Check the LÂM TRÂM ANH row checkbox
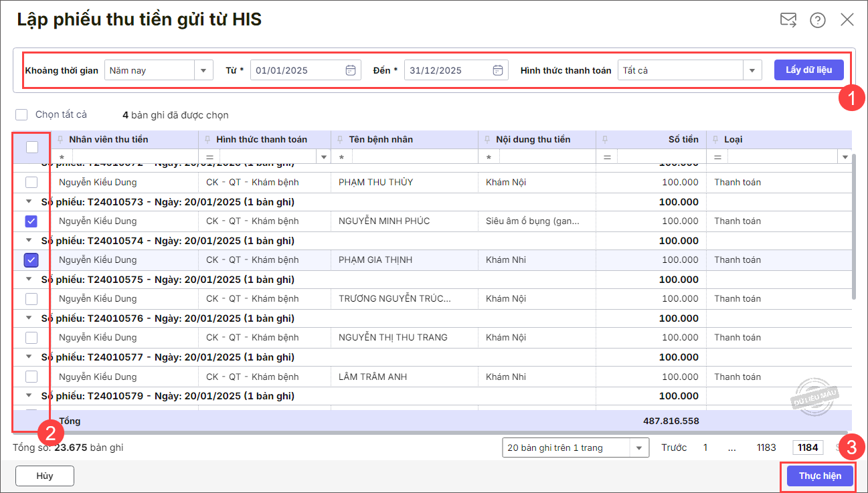 pos(31,377)
